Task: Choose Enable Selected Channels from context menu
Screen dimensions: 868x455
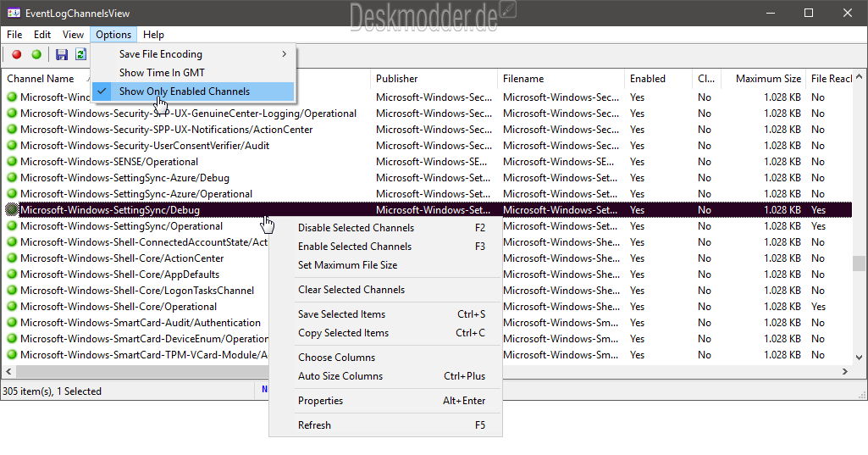Action: tap(386, 247)
